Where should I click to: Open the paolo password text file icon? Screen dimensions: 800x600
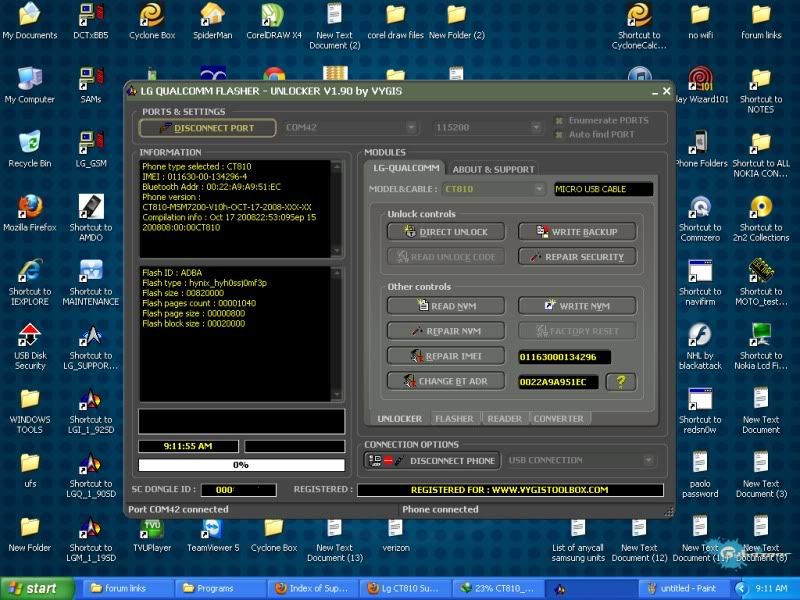(700, 474)
